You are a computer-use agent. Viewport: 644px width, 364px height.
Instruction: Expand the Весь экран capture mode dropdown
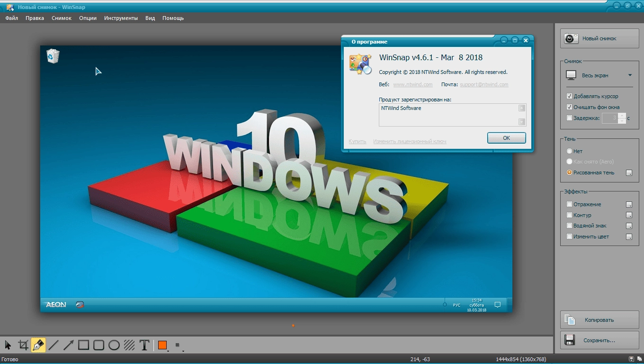(630, 75)
